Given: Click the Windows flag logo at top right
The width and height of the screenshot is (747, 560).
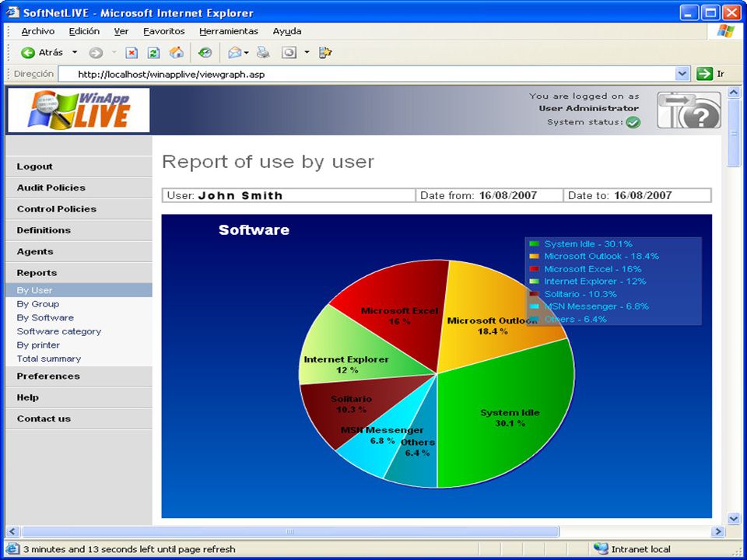Looking at the screenshot, I should pos(725,31).
